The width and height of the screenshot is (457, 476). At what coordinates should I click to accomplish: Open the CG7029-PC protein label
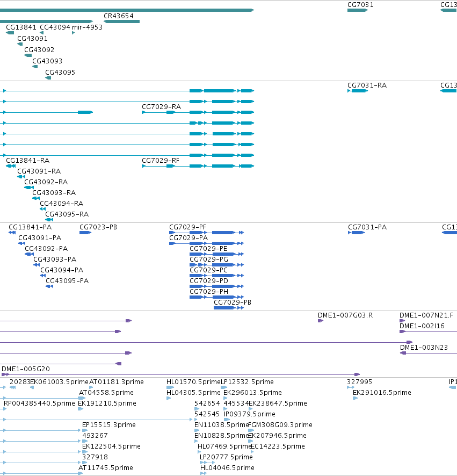(x=208, y=270)
